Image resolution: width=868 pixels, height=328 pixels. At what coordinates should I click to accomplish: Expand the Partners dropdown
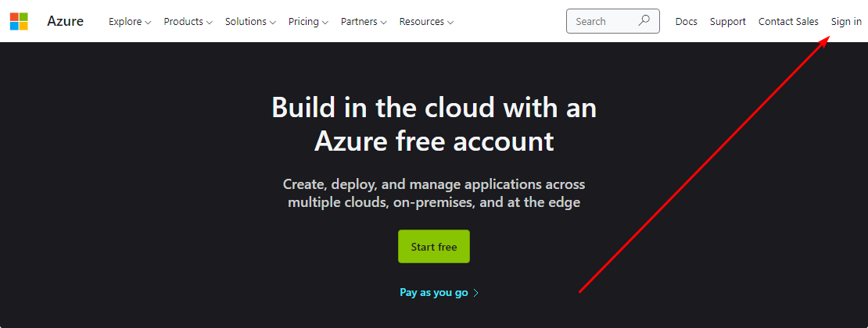pyautogui.click(x=364, y=22)
